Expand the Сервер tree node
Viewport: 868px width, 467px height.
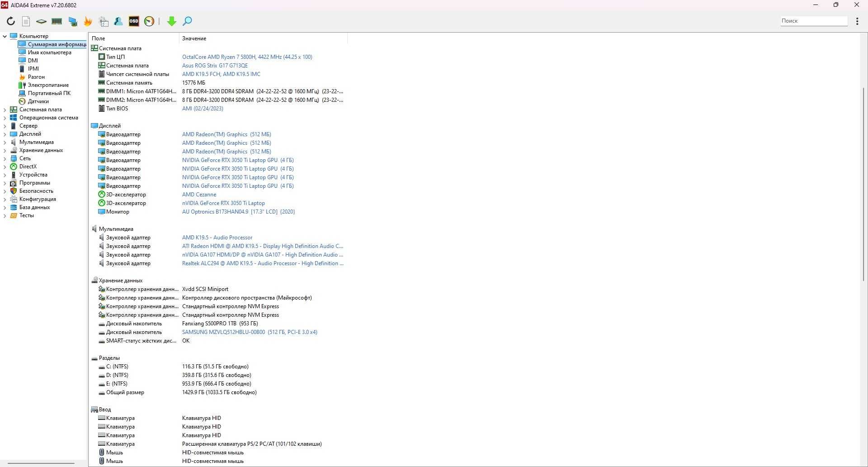(5, 126)
